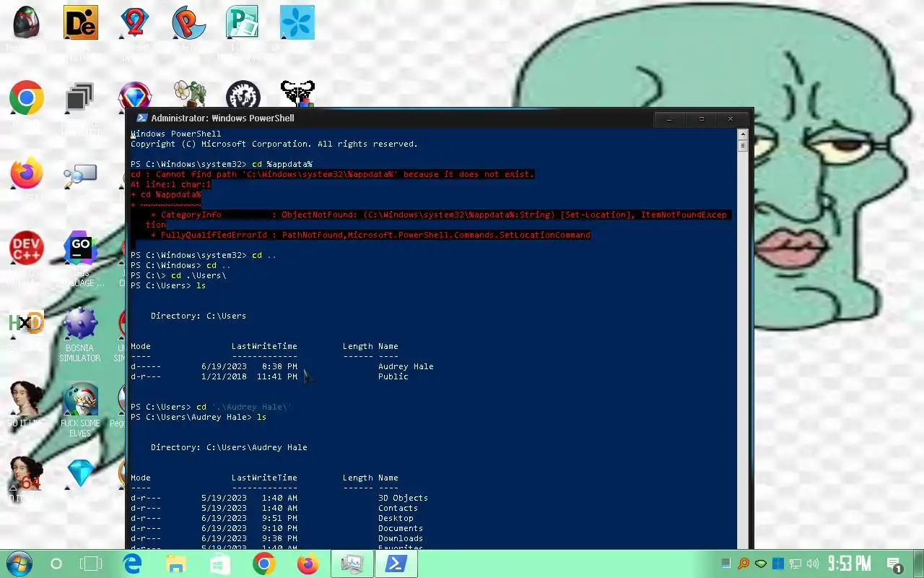
Task: Launch the Microsoft Publisher desktop icon
Action: point(243,23)
